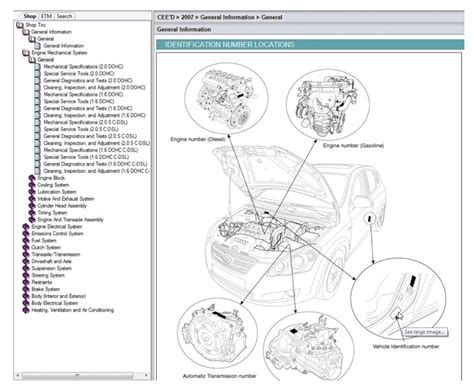Viewport: 474px width, 388px height.
Task: Click the book icon beside Fuel System
Action: coord(26,241)
